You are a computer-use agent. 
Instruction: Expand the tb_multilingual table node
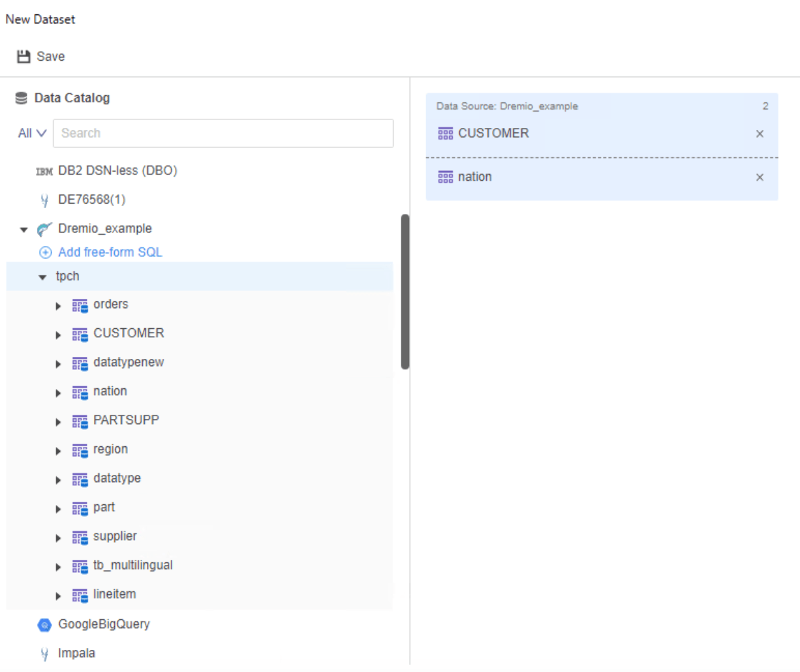[x=58, y=567]
